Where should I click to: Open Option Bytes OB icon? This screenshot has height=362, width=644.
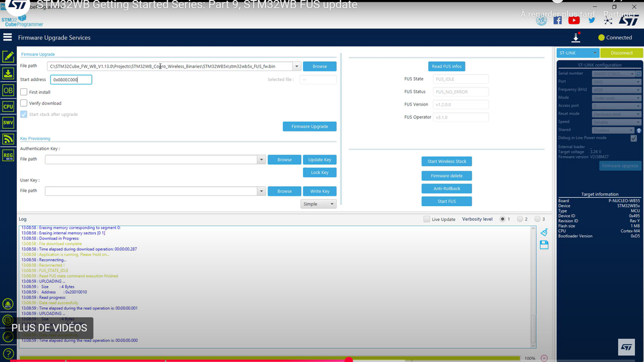[x=8, y=90]
